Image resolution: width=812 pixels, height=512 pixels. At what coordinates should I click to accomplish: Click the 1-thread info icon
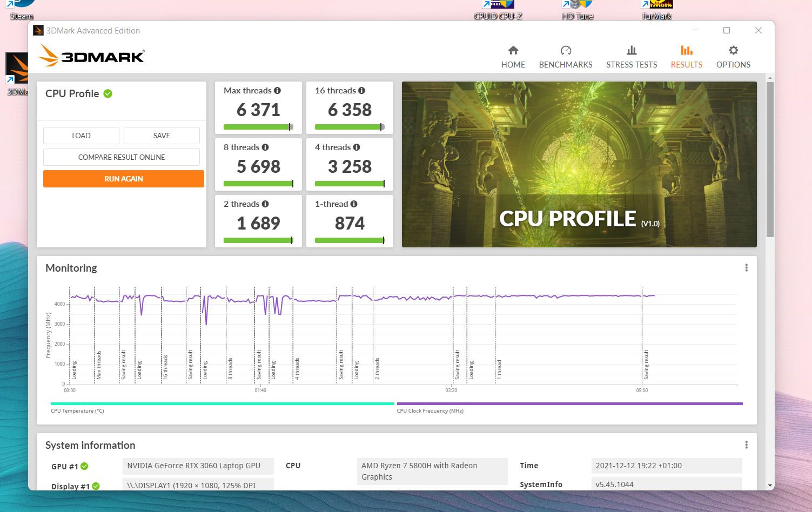pyautogui.click(x=354, y=204)
